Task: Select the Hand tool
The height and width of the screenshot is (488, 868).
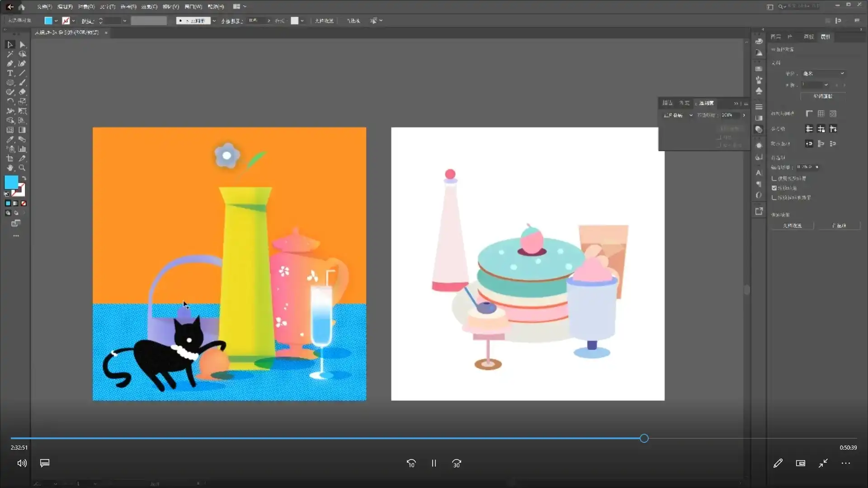Action: click(10, 168)
